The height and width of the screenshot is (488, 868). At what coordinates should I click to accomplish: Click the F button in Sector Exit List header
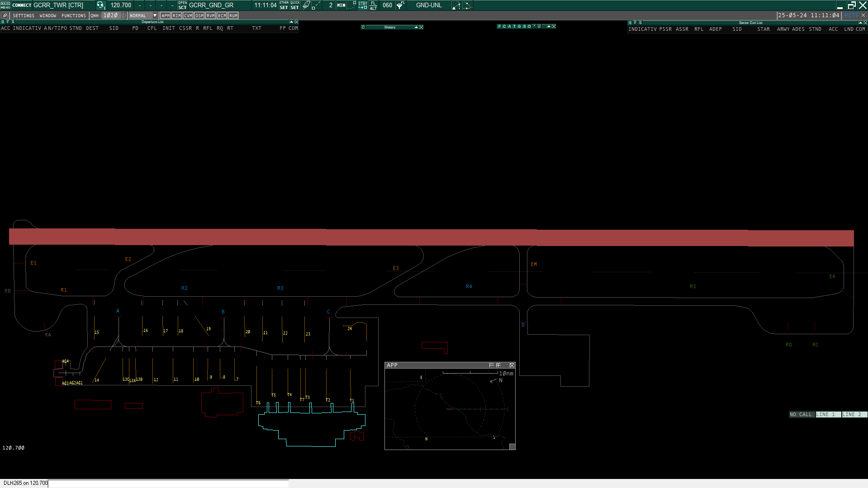(x=635, y=23)
